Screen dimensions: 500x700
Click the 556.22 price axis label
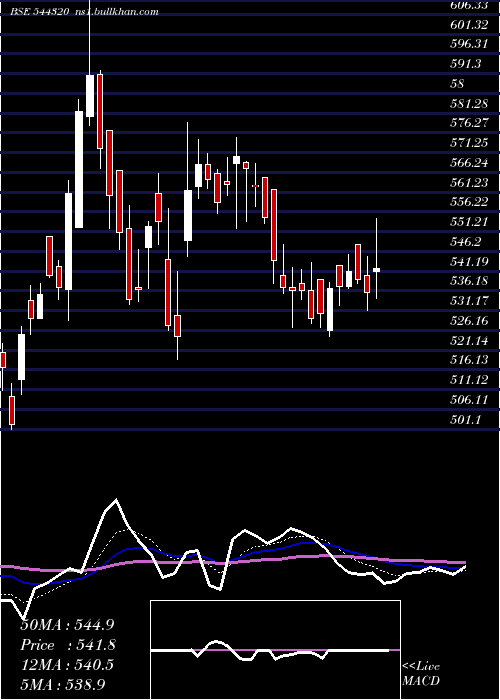(469, 202)
